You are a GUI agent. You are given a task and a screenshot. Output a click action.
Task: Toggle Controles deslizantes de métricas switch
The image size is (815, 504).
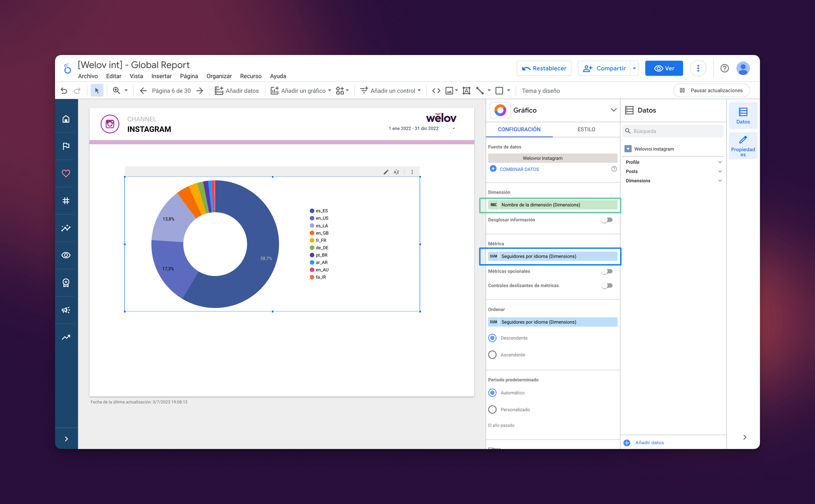point(607,286)
